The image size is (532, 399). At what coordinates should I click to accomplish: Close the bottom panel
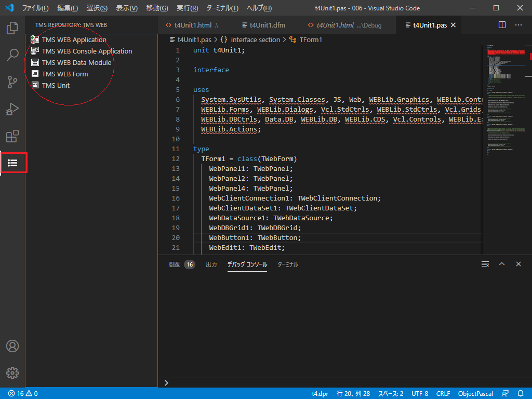coord(518,264)
